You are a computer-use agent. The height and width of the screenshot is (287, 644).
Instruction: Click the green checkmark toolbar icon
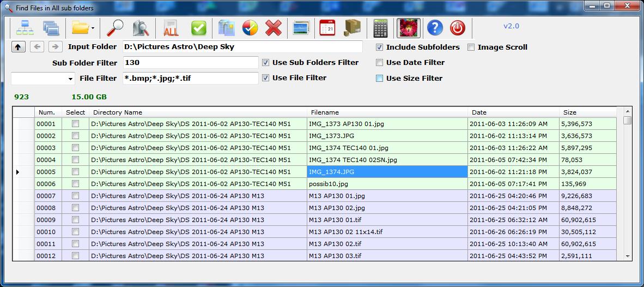[198, 27]
